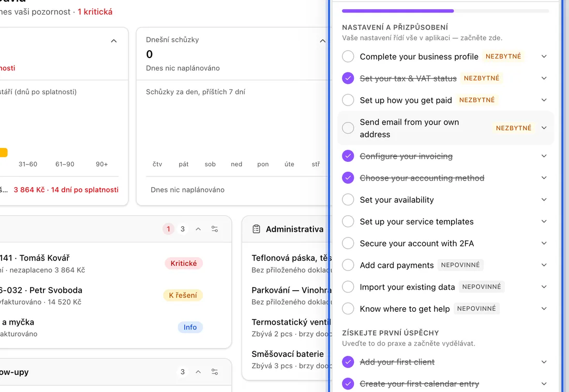The width and height of the screenshot is (569, 392).
Task: Expand the Choose your accounting method chevron
Action: click(x=544, y=178)
